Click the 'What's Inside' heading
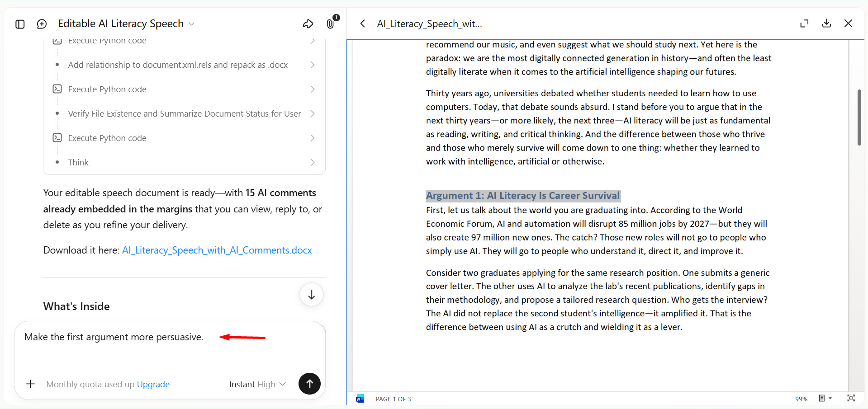The image size is (868, 409). [76, 306]
